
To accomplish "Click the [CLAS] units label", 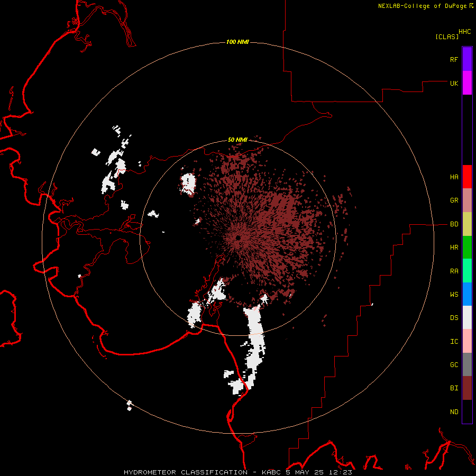I will pos(447,36).
